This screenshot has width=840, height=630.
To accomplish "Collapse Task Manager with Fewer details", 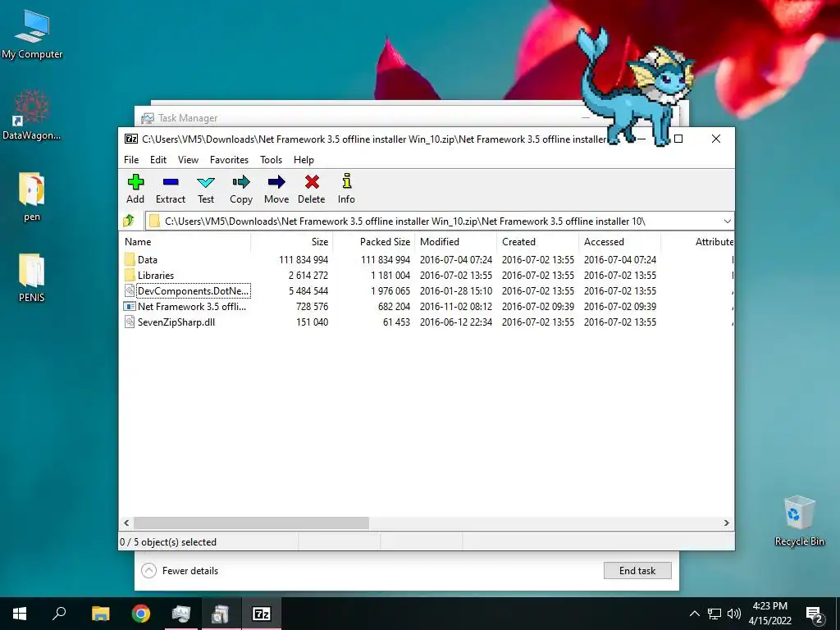I will point(180,571).
